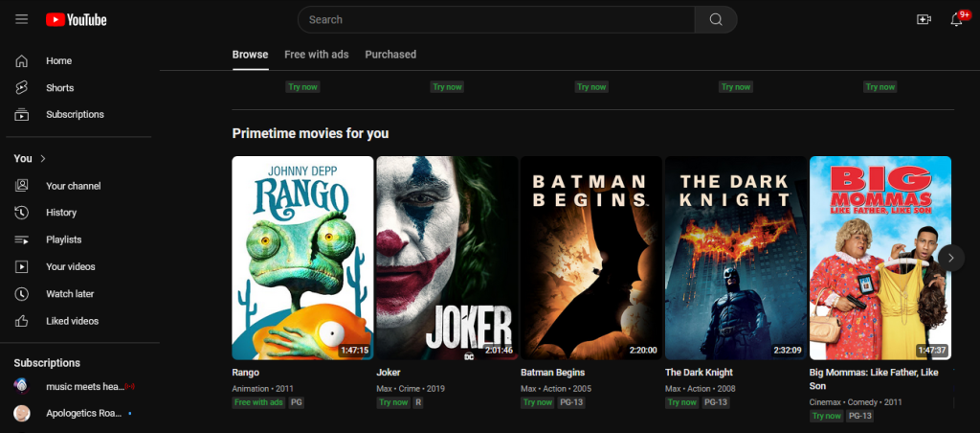980x433 pixels.
Task: Click the Subscriptions section heading
Action: click(47, 363)
